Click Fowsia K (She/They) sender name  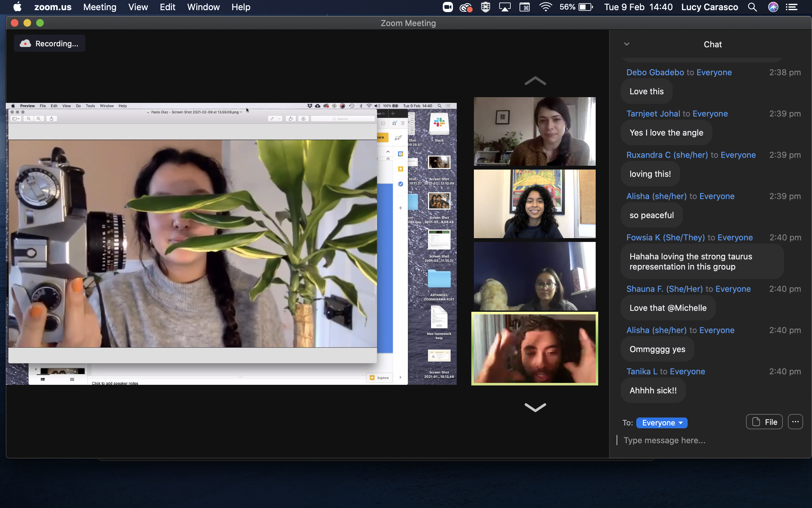point(665,237)
